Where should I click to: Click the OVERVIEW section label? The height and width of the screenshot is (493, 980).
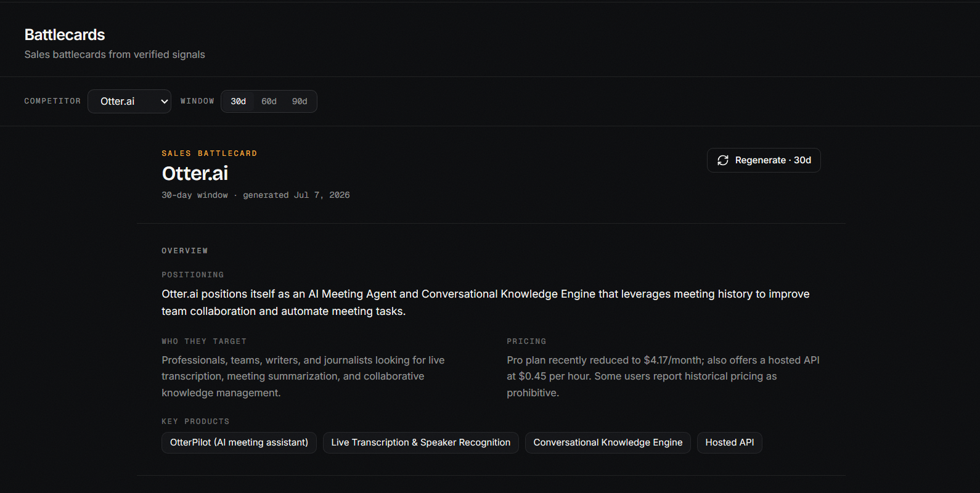(x=185, y=251)
